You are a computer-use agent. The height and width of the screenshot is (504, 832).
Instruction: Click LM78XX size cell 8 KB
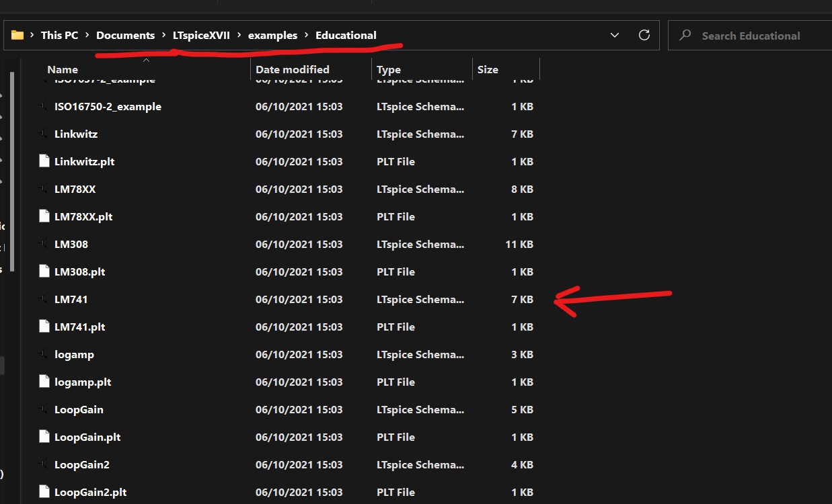[522, 189]
